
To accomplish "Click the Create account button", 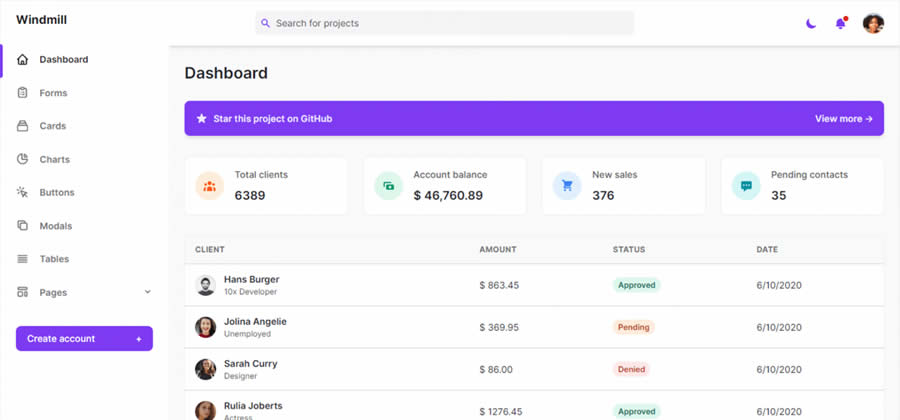I will pos(84,338).
